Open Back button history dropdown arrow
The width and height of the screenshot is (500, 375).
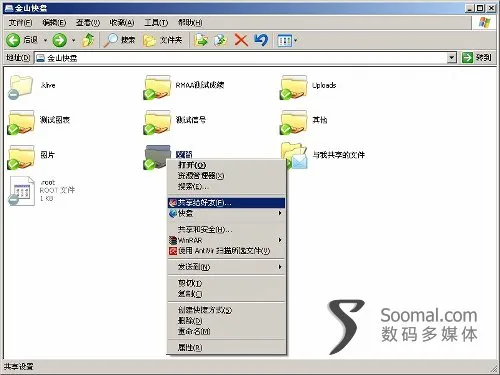click(x=45, y=41)
